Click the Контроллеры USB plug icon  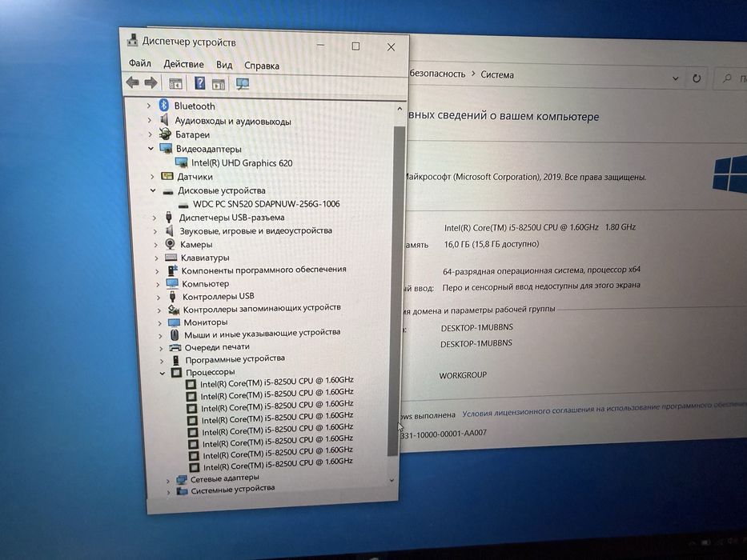coord(172,296)
